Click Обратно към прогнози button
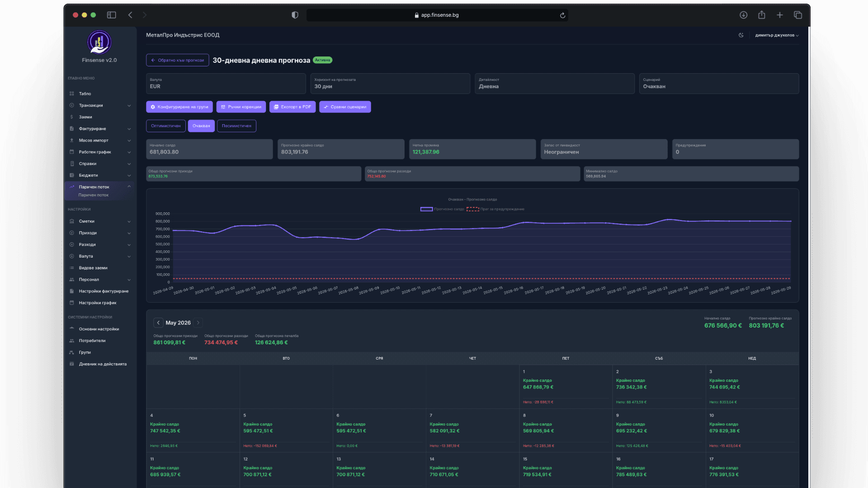 (178, 60)
